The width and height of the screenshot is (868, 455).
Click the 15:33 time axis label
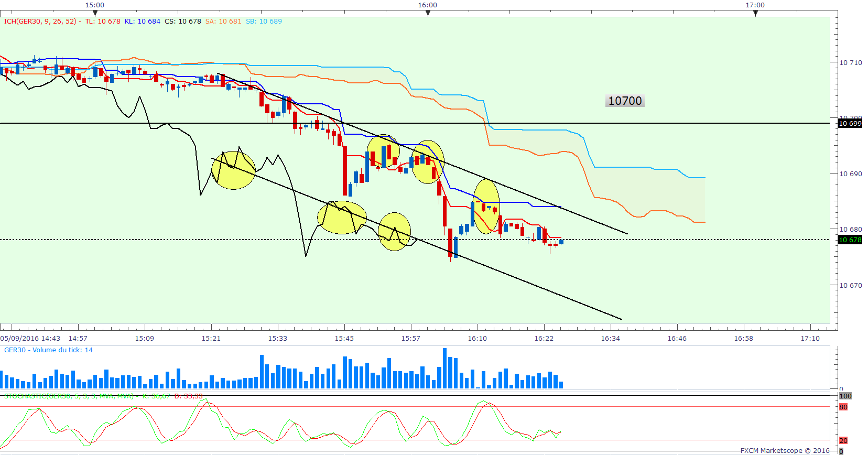pyautogui.click(x=278, y=338)
